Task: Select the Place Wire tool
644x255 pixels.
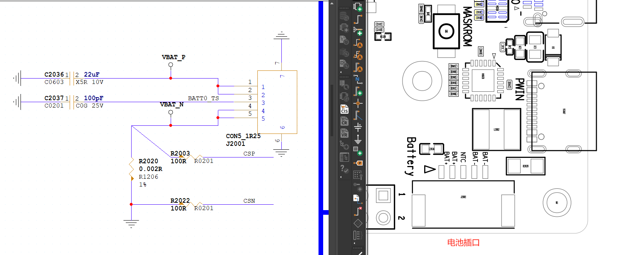Action: pyautogui.click(x=358, y=19)
